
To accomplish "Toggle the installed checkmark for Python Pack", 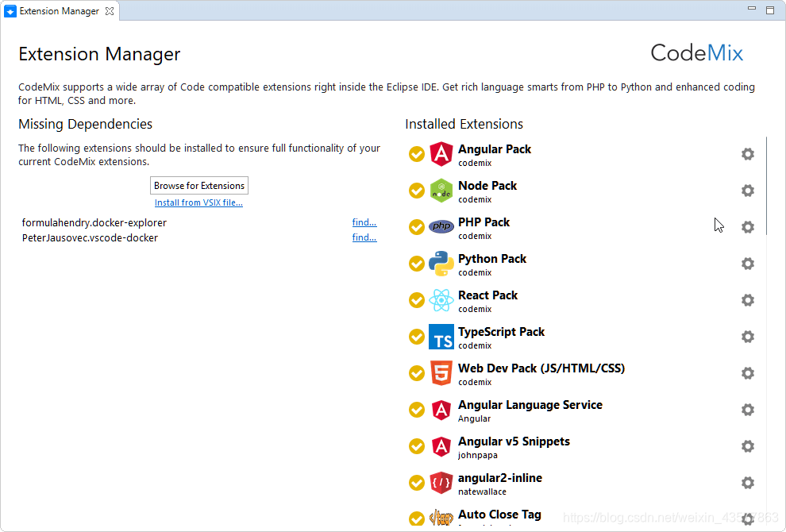I will point(417,264).
